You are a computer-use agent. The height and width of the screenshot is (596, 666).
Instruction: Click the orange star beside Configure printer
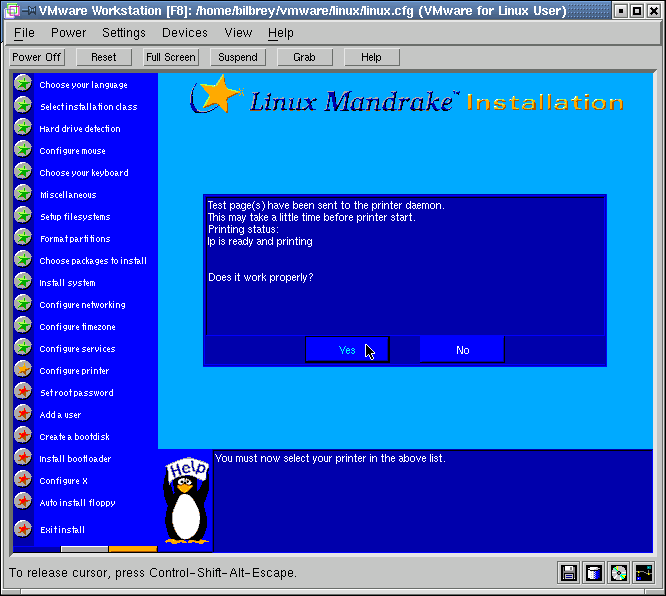click(x=23, y=371)
